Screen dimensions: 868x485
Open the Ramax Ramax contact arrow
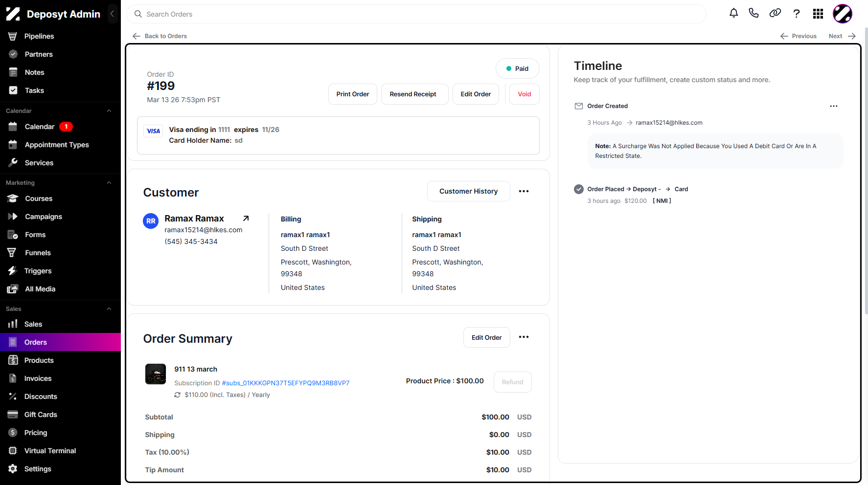click(x=246, y=219)
